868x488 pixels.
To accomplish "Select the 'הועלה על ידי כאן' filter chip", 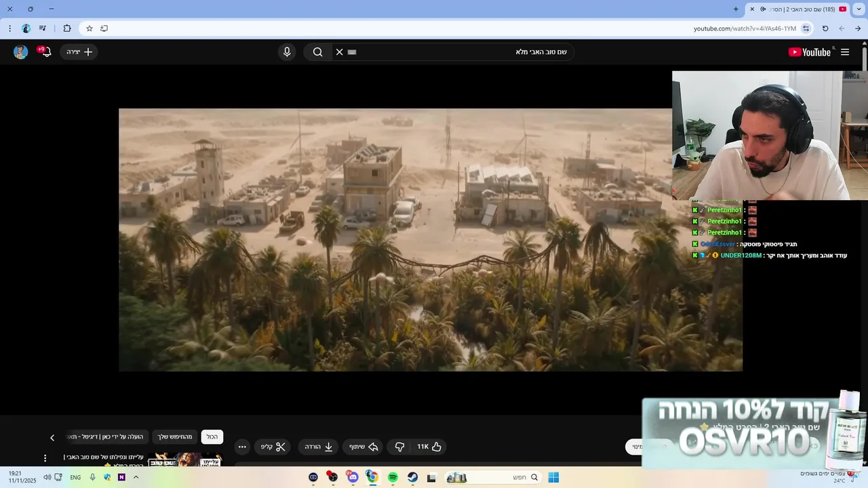I will tap(108, 437).
